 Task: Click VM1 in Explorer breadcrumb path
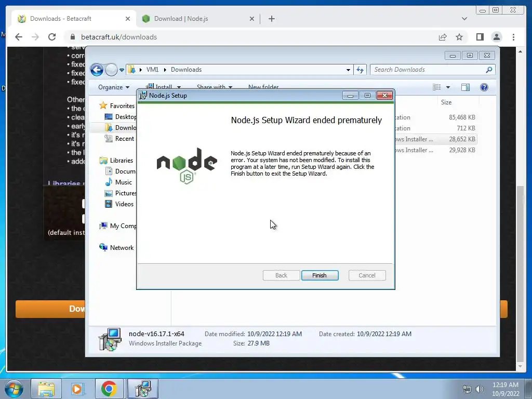pos(152,70)
